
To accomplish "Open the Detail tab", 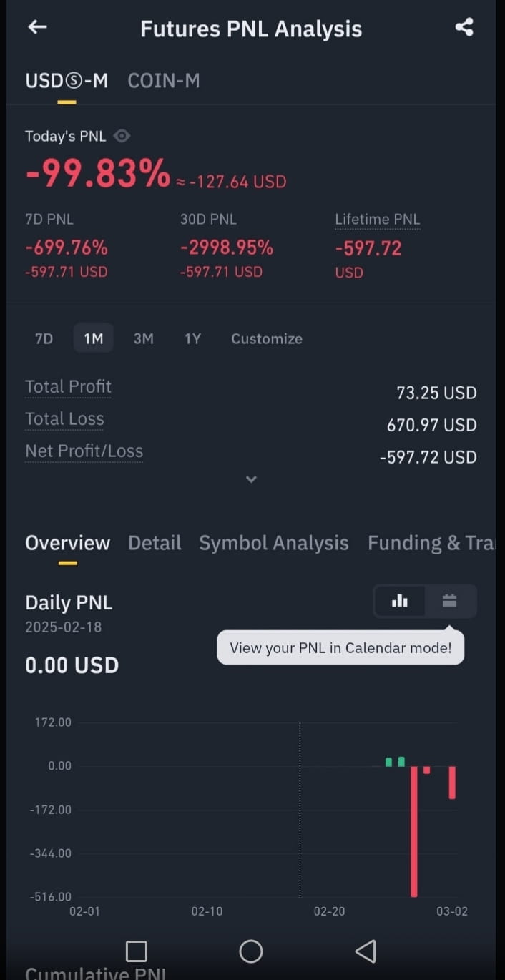I will (x=155, y=543).
